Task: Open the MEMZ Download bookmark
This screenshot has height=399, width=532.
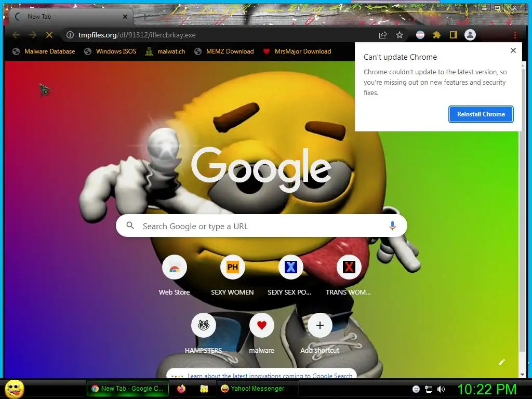Action: coord(224,51)
